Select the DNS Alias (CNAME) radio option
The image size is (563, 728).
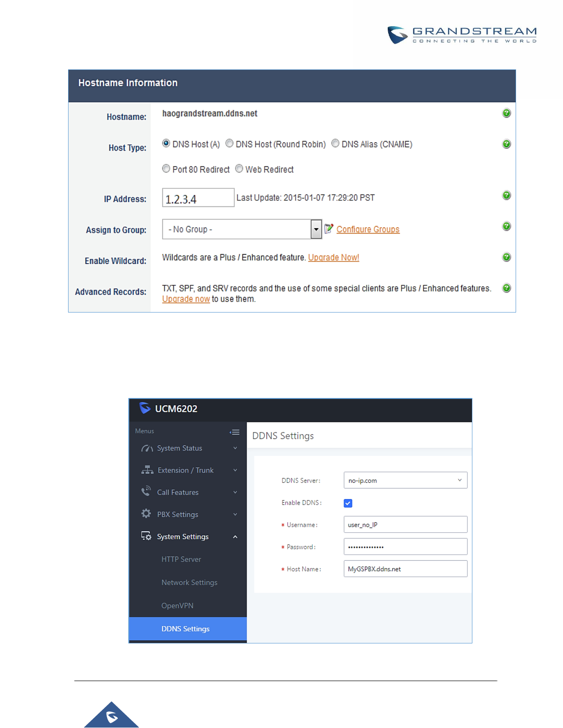[x=335, y=143]
